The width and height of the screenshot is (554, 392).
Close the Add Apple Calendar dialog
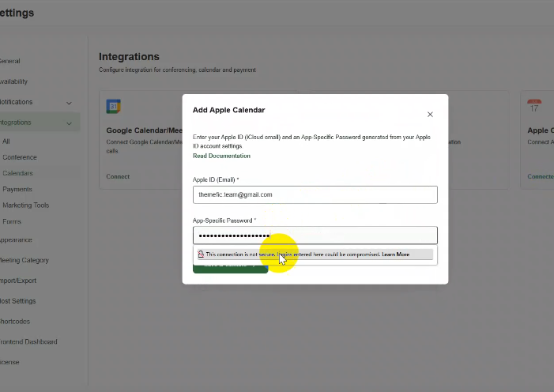[430, 115]
